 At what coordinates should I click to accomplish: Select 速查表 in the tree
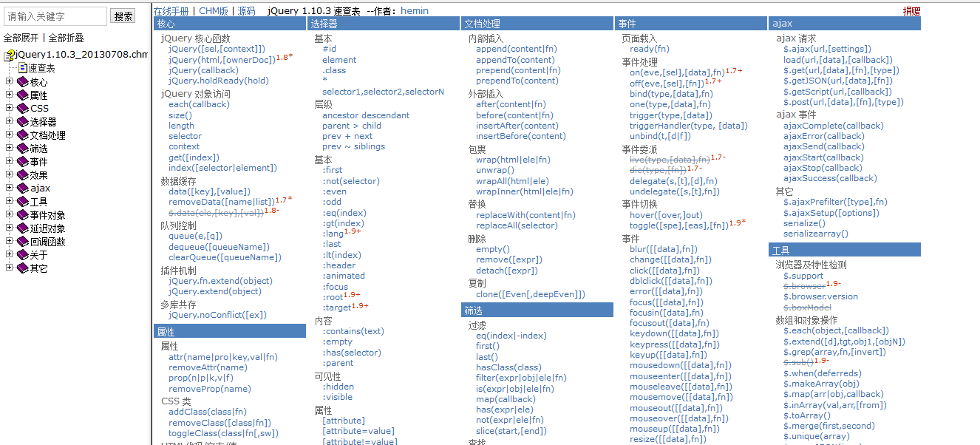[x=41, y=69]
